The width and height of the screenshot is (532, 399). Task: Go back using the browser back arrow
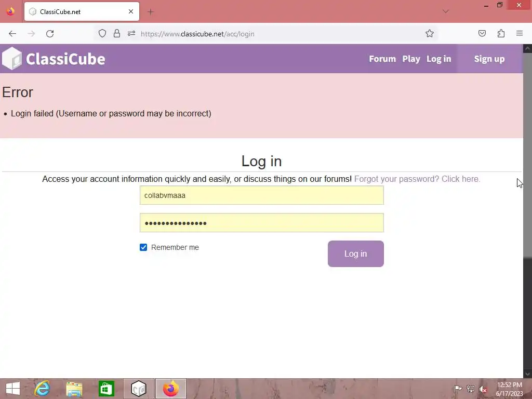(x=12, y=34)
